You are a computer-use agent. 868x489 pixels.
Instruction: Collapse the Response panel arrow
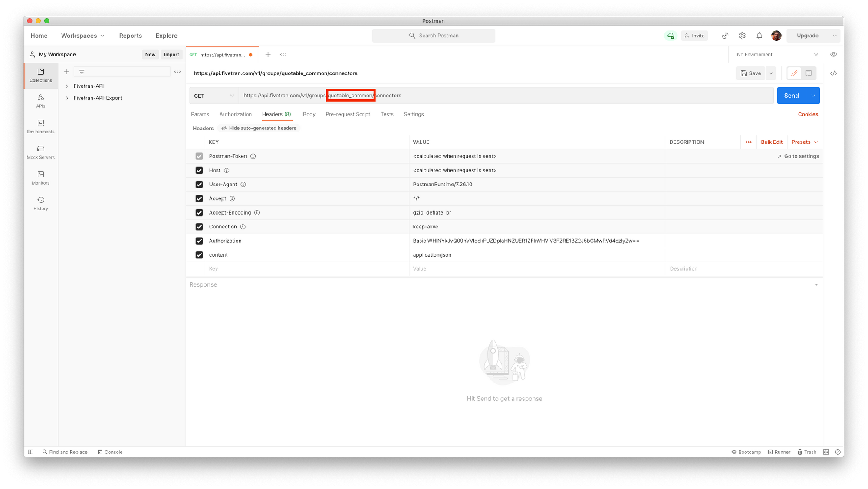click(x=816, y=285)
